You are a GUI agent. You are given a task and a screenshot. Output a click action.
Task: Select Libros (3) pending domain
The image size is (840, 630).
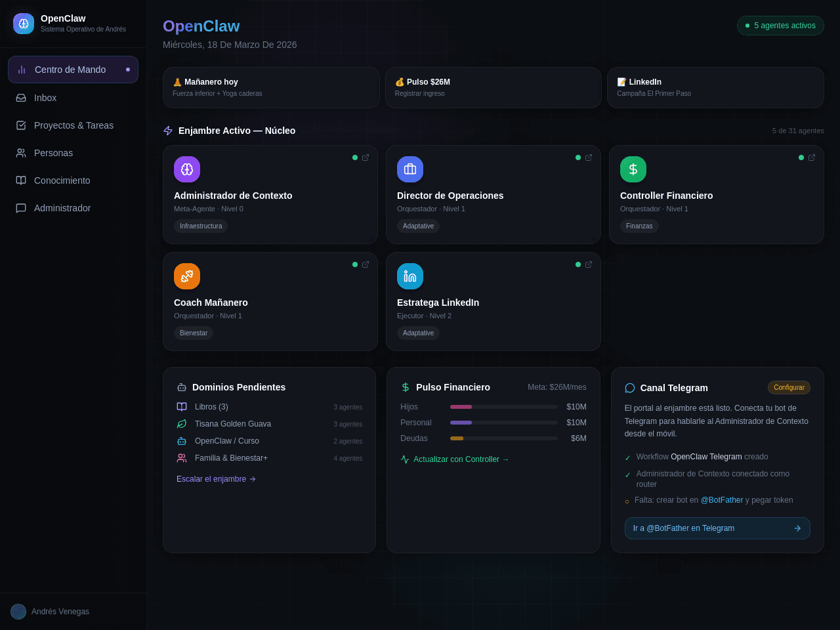(x=269, y=407)
